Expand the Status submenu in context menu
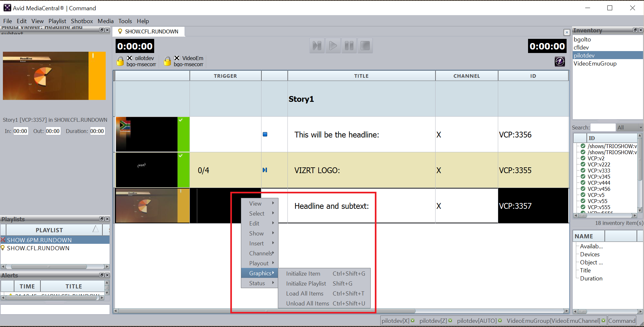 click(x=260, y=283)
